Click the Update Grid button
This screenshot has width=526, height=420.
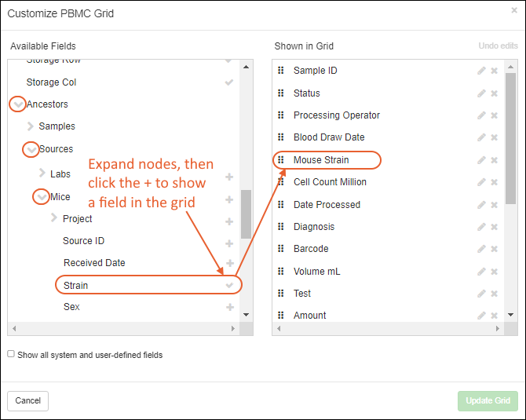[488, 401]
